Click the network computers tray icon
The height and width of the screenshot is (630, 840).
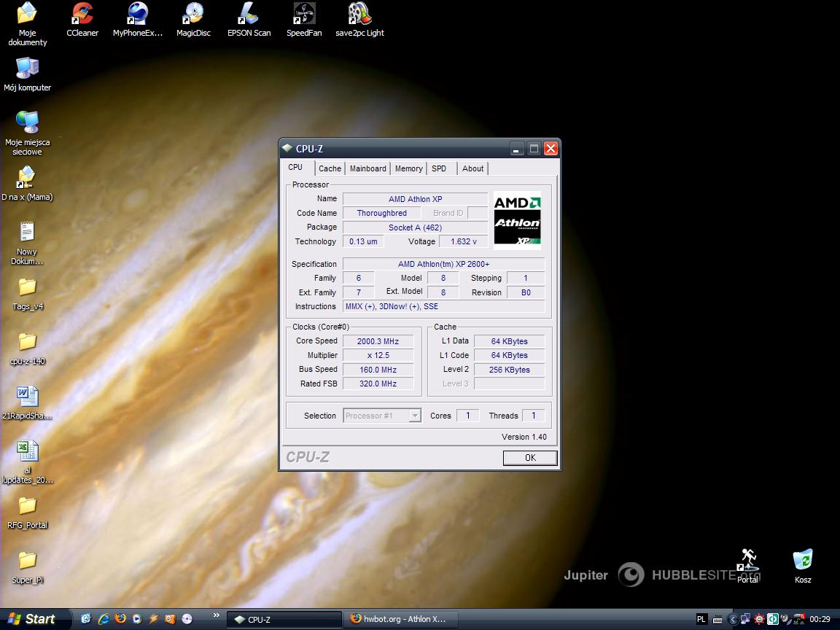(745, 619)
